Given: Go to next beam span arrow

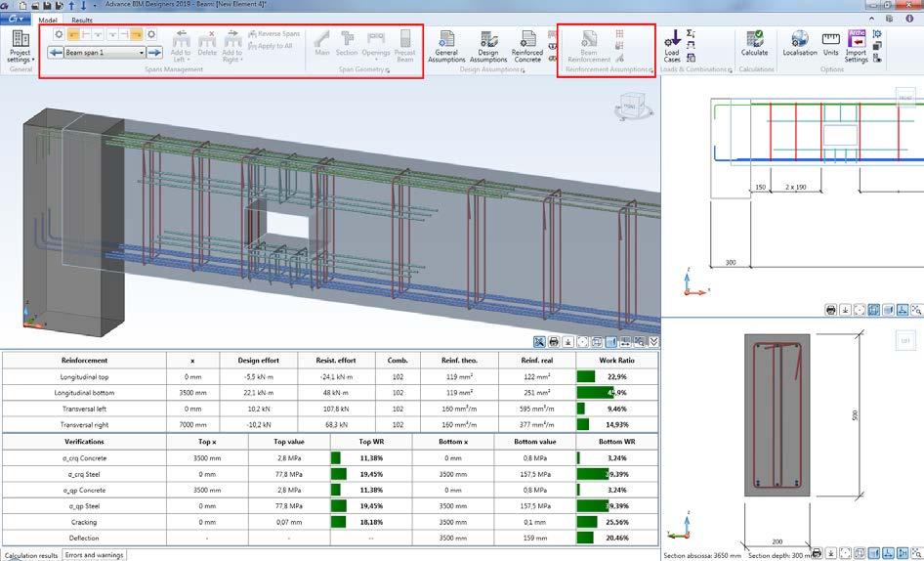Looking at the screenshot, I should coord(154,53).
